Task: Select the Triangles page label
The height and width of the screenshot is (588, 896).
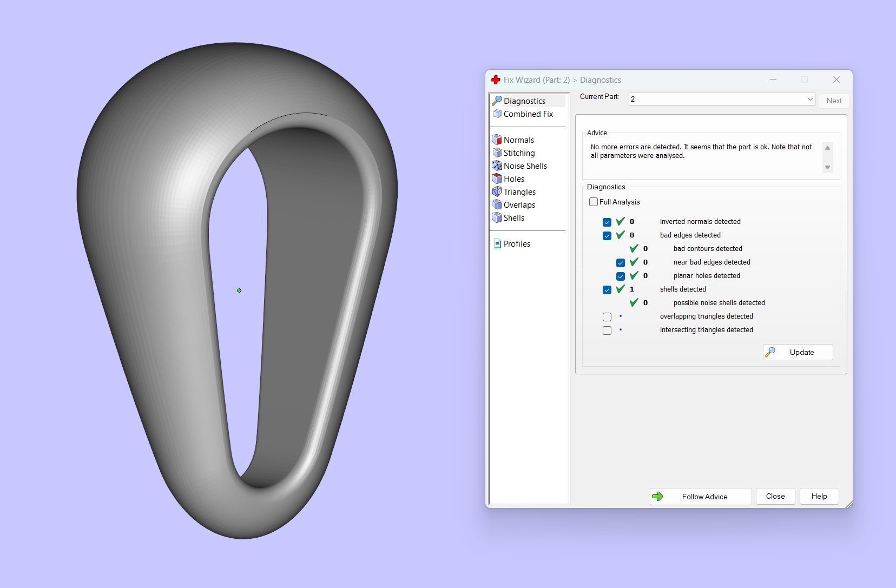Action: [x=519, y=191]
